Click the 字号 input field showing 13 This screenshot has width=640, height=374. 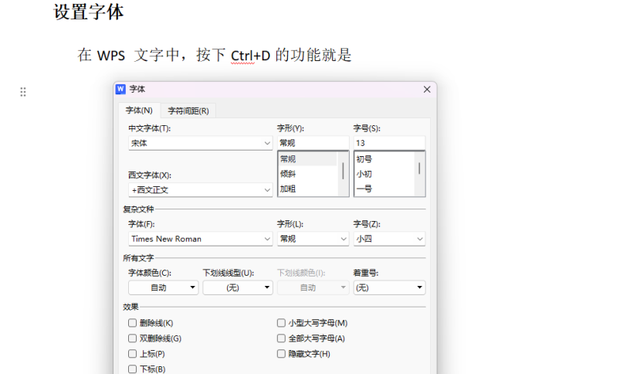(389, 143)
